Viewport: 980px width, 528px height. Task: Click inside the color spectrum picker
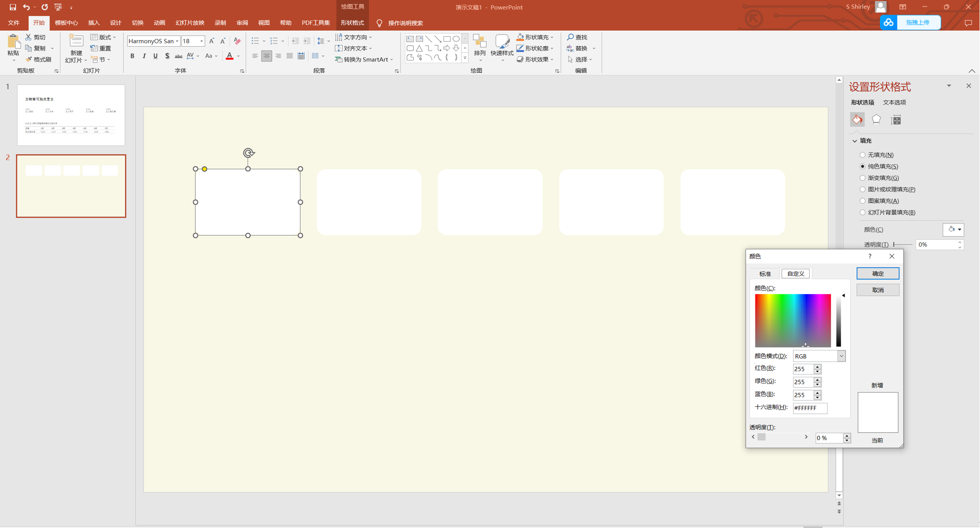coord(793,320)
